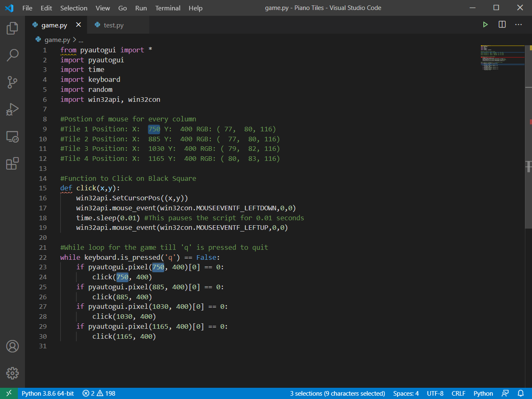
Task: Open the More Actions editor menu
Action: click(518, 25)
